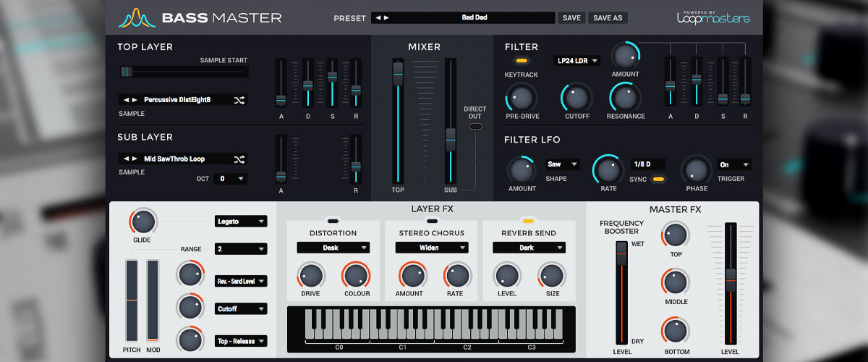Click the SAVE preset button
This screenshot has height=362, width=868.
(x=571, y=18)
